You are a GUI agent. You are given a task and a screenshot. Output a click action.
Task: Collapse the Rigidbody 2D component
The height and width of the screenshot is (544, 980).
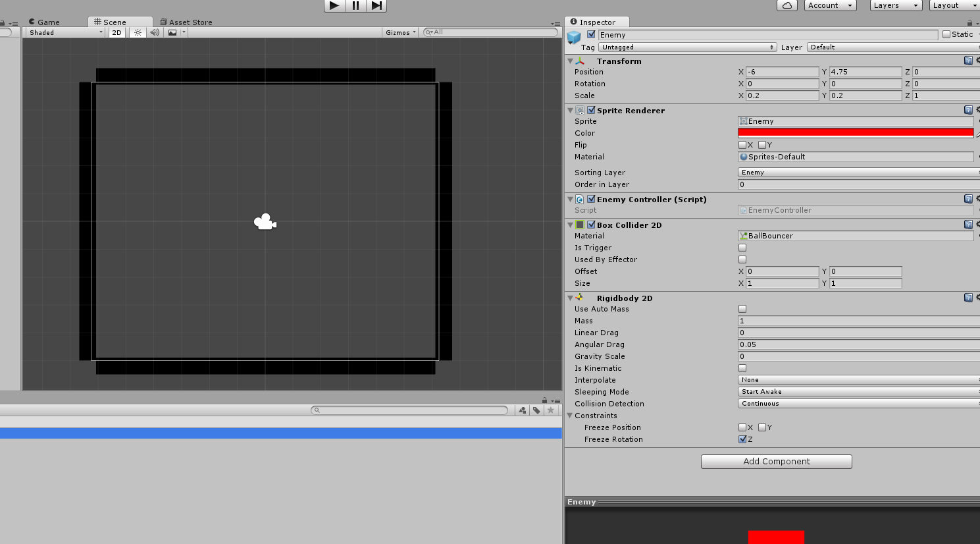[570, 298]
